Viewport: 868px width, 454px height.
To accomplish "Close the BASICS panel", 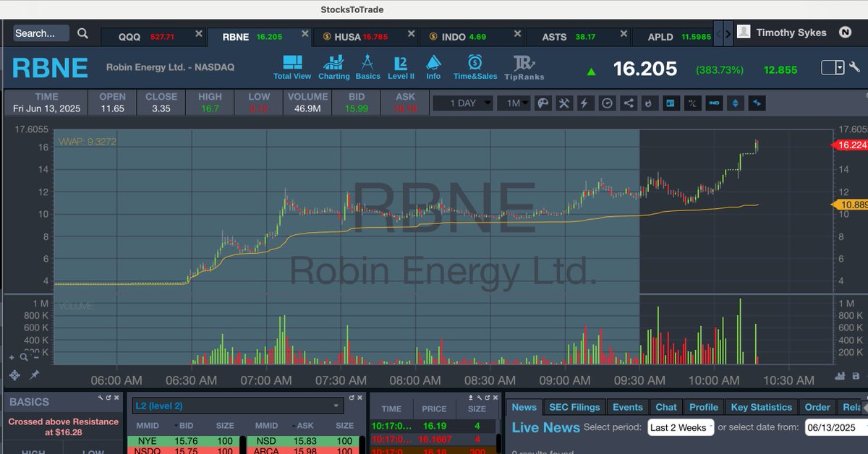I will click(x=116, y=398).
